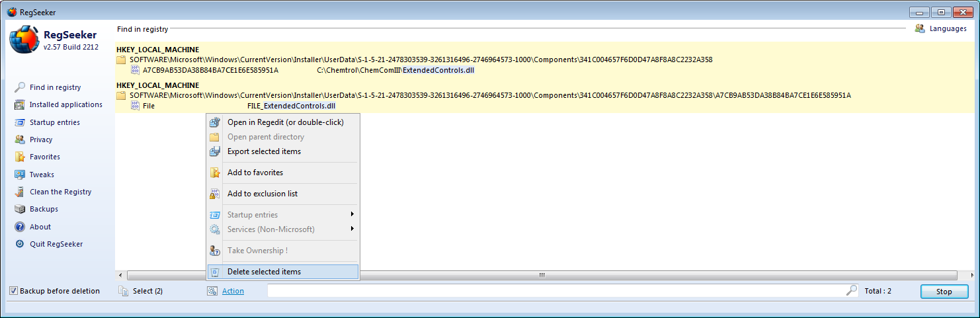The width and height of the screenshot is (980, 318).
Task: Click the Add to favorites menu icon
Action: 214,173
